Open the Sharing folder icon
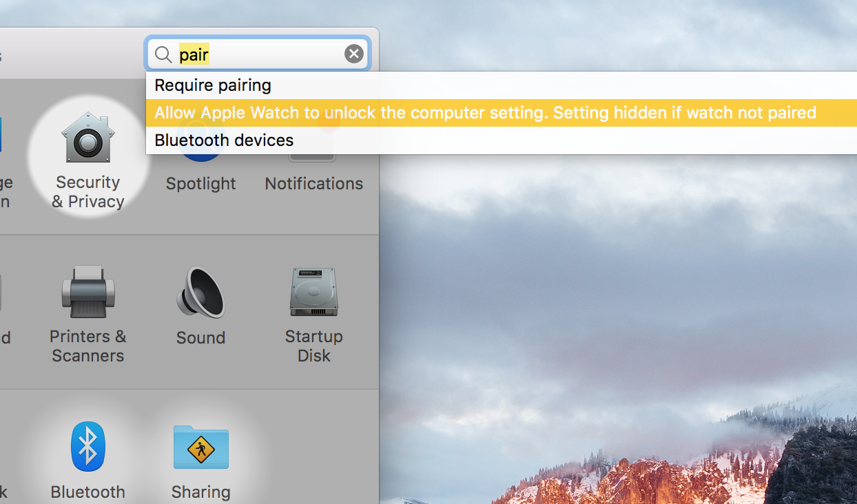The height and width of the screenshot is (504, 857). [200, 447]
